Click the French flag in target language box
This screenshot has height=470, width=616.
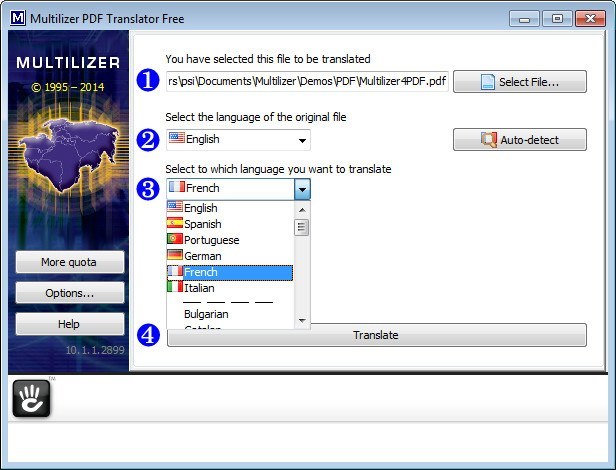click(x=177, y=186)
